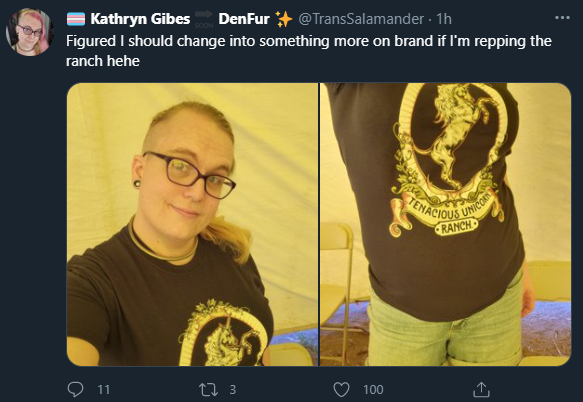
Task: Open the three-dot more options menu
Action: click(x=562, y=17)
